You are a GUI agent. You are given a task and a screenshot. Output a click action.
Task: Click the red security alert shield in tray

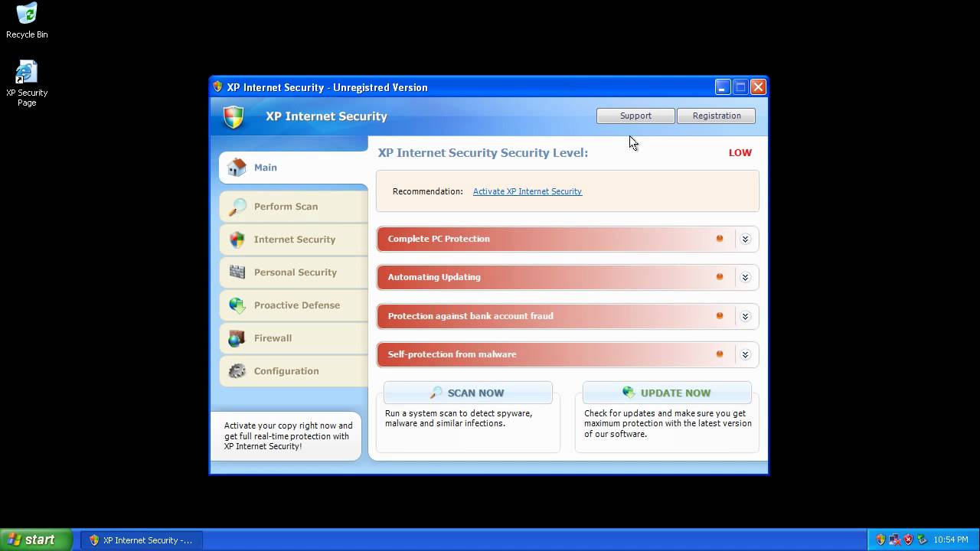pyautogui.click(x=908, y=540)
